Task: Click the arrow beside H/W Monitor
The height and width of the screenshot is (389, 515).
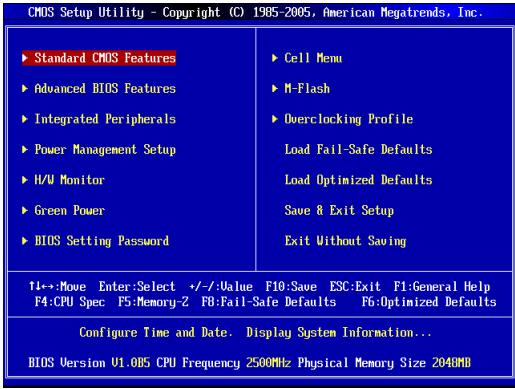Action: point(25,180)
